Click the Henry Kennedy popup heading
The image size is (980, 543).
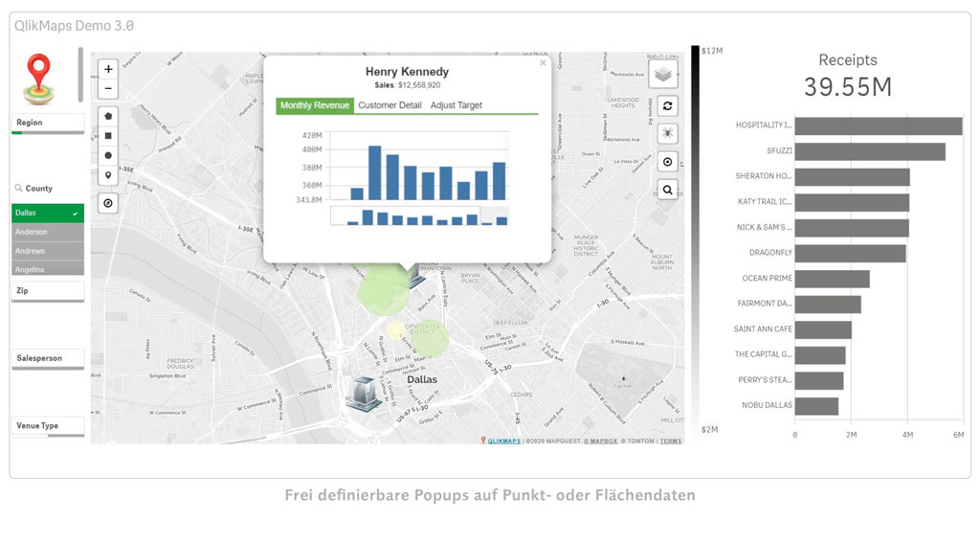[407, 71]
